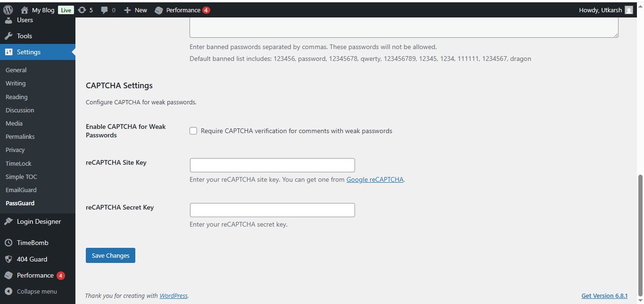This screenshot has width=644, height=304.
Task: Click the Performance sidebar cube icon
Action: point(8,275)
